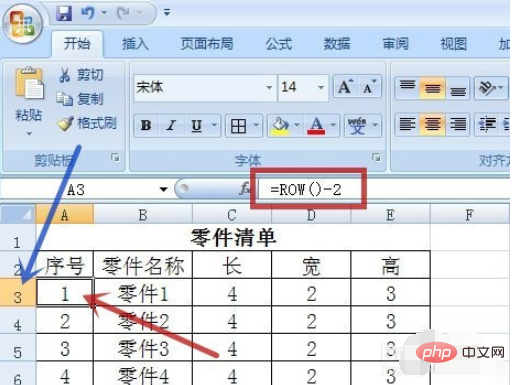Select column F header

[x=469, y=214]
